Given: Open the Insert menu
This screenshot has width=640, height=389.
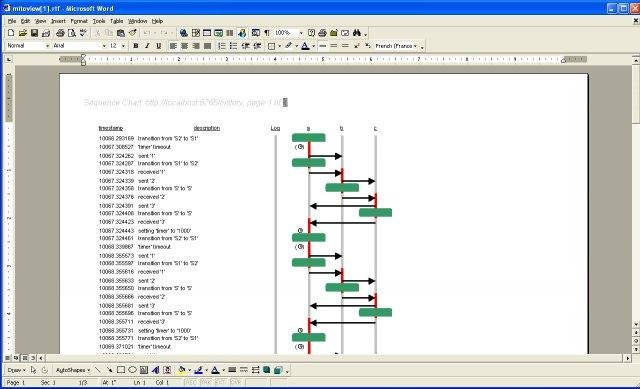Looking at the screenshot, I should click(58, 21).
